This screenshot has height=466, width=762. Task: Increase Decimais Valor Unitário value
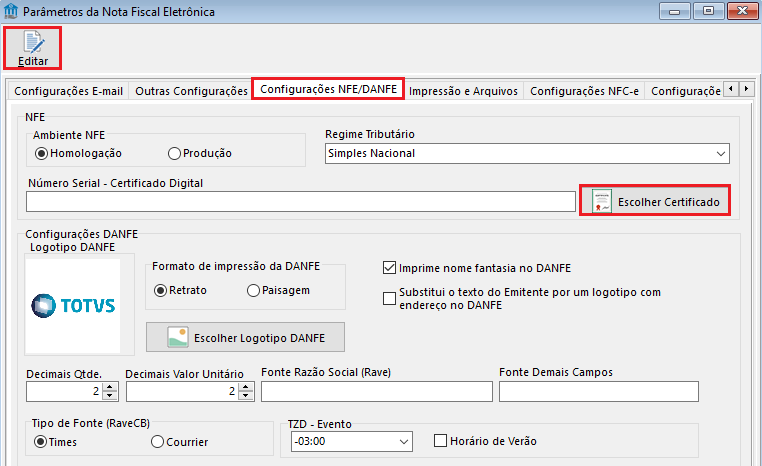click(246, 387)
